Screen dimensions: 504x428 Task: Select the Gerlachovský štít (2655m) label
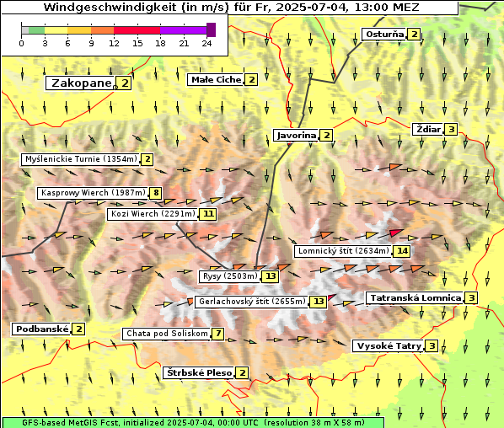tap(252, 302)
